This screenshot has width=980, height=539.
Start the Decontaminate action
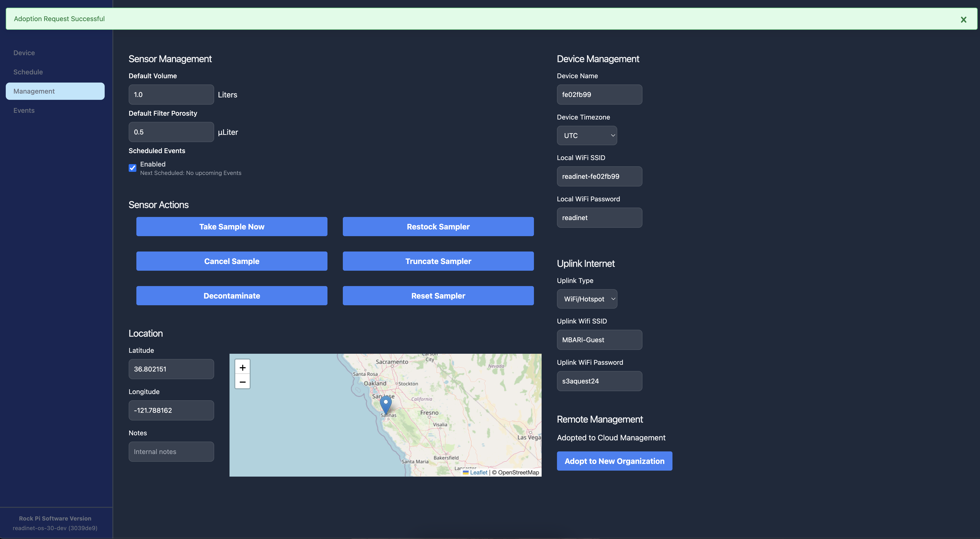point(232,296)
